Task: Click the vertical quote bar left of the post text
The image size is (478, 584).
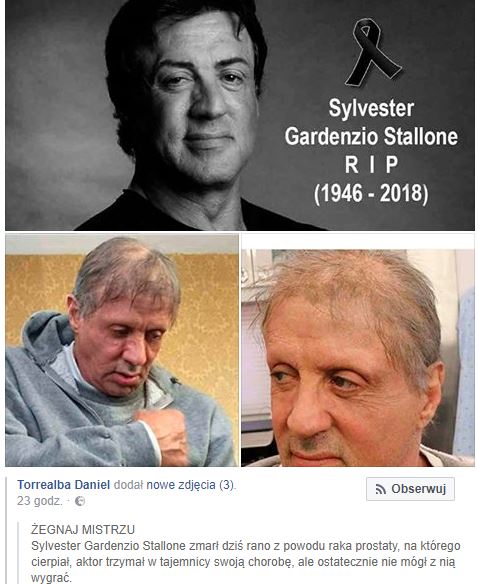Action: [x=19, y=553]
